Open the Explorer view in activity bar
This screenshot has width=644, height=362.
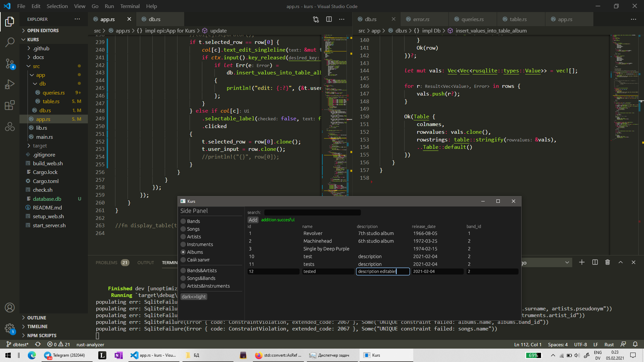[10, 22]
